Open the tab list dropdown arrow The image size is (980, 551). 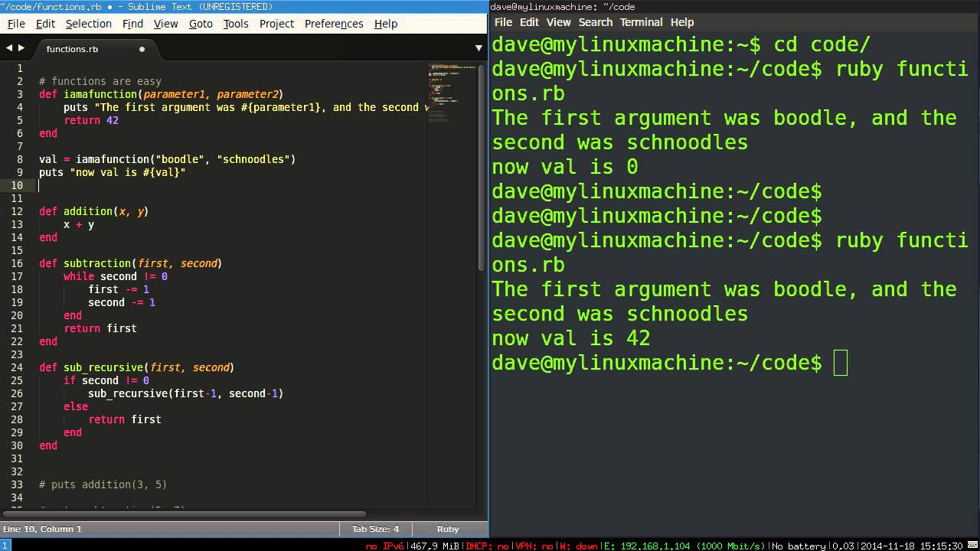[x=479, y=47]
